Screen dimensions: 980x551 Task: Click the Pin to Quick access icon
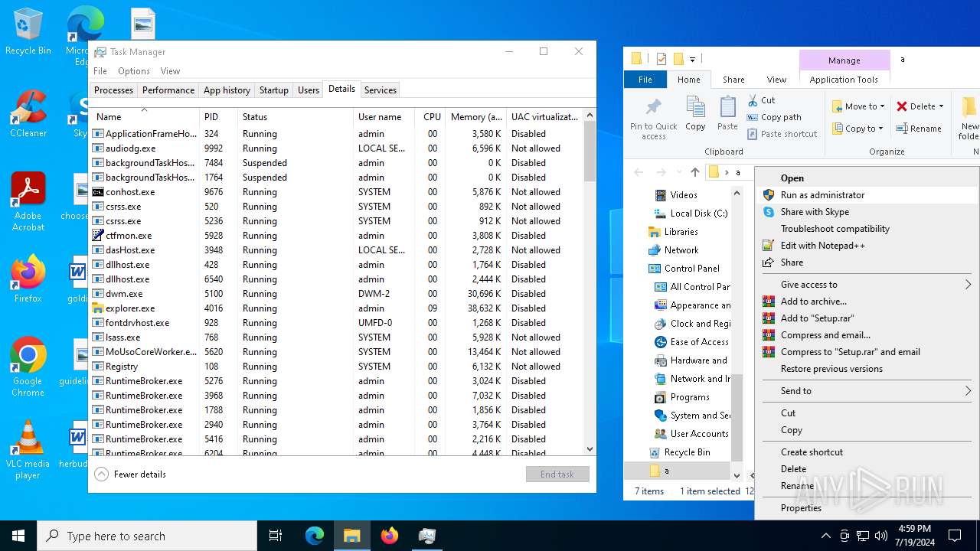[x=653, y=108]
